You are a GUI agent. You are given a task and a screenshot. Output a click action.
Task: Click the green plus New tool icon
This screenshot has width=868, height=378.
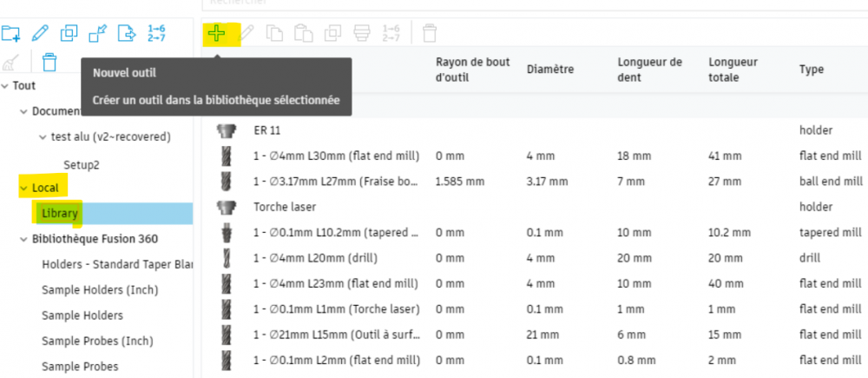click(217, 34)
